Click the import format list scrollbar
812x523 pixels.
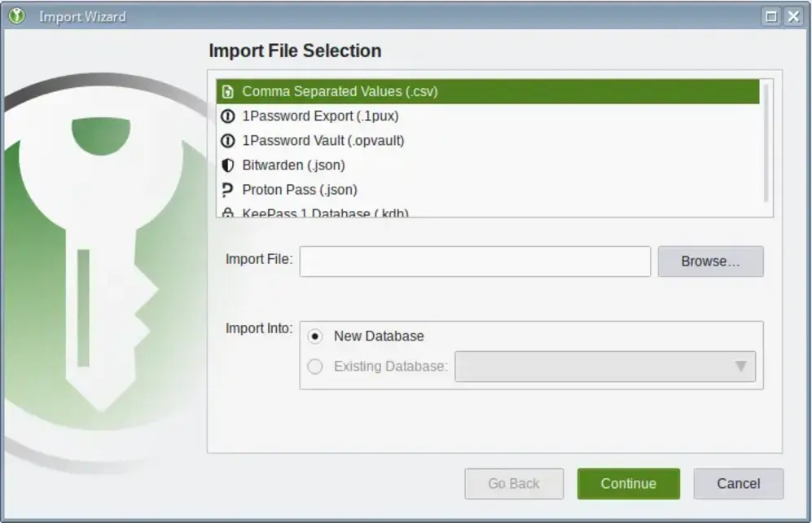pyautogui.click(x=766, y=143)
